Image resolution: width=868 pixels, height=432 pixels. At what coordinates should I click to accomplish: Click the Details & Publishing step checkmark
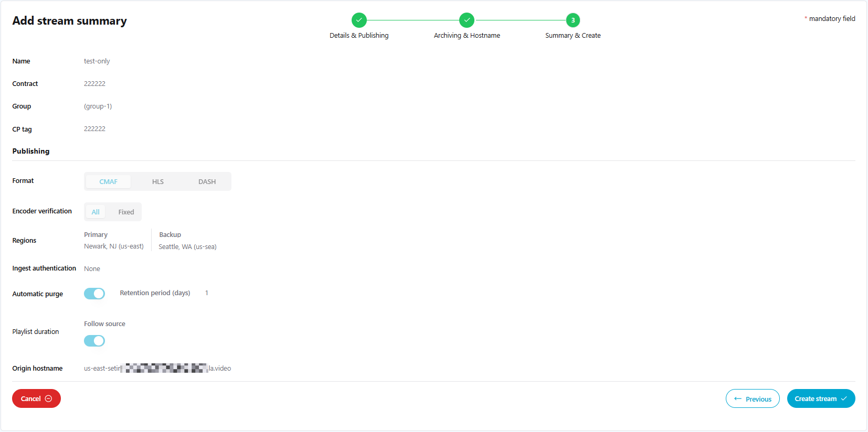[359, 20]
